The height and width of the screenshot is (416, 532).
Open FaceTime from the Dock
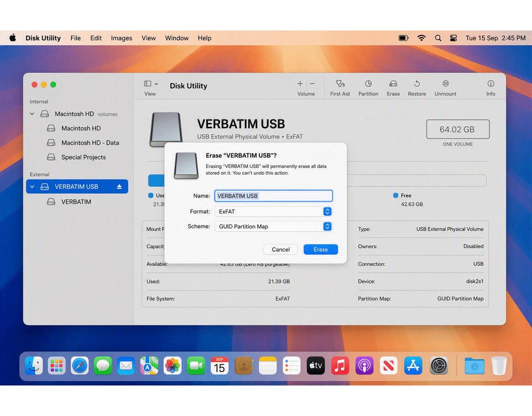[196, 366]
